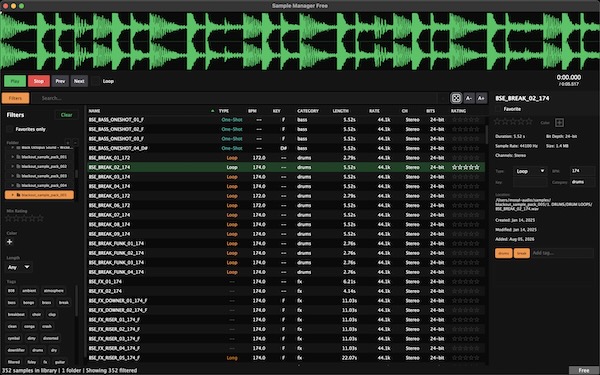Toggle the ambient tag filter

29,291
